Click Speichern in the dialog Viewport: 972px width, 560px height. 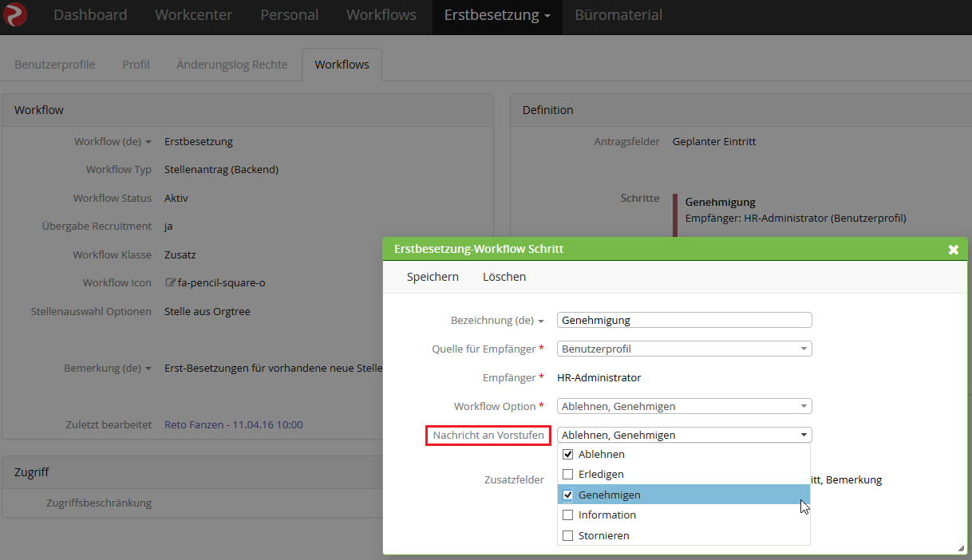(433, 277)
